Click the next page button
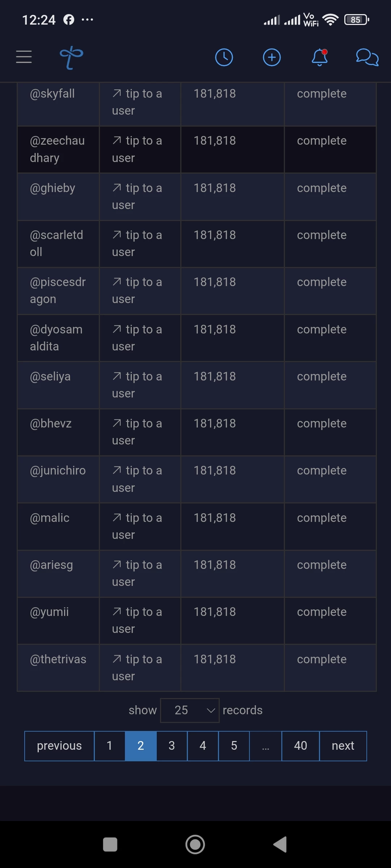 [343, 746]
